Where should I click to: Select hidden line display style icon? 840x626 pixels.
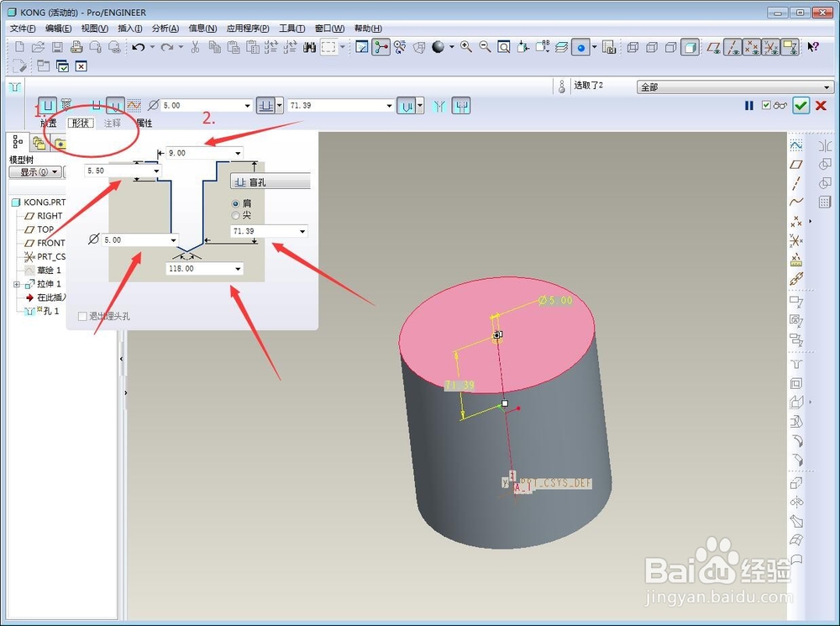(652, 47)
